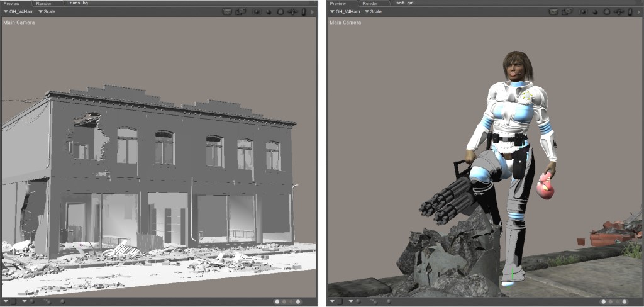Image resolution: width=644 pixels, height=307 pixels.
Task: Click the 'ruins_bg' document title text
Action: (79, 3)
